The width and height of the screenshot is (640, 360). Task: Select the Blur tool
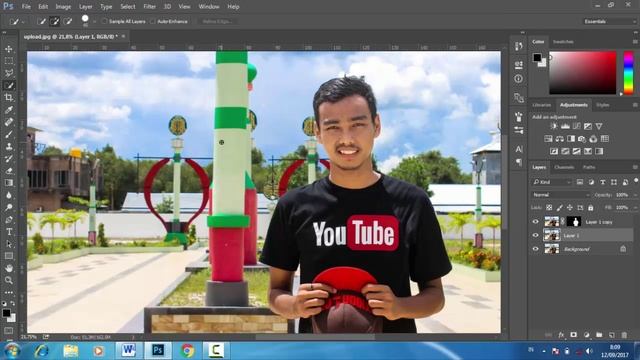pos(9,195)
